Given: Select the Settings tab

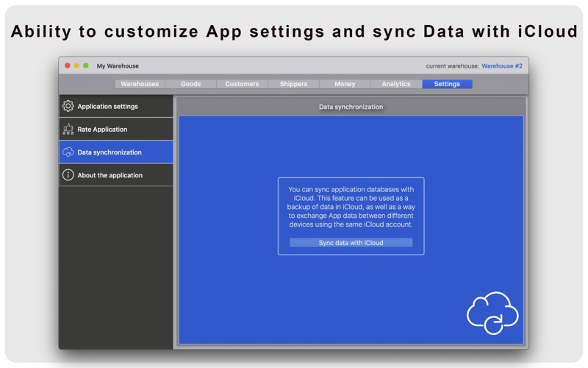Looking at the screenshot, I should (x=447, y=84).
